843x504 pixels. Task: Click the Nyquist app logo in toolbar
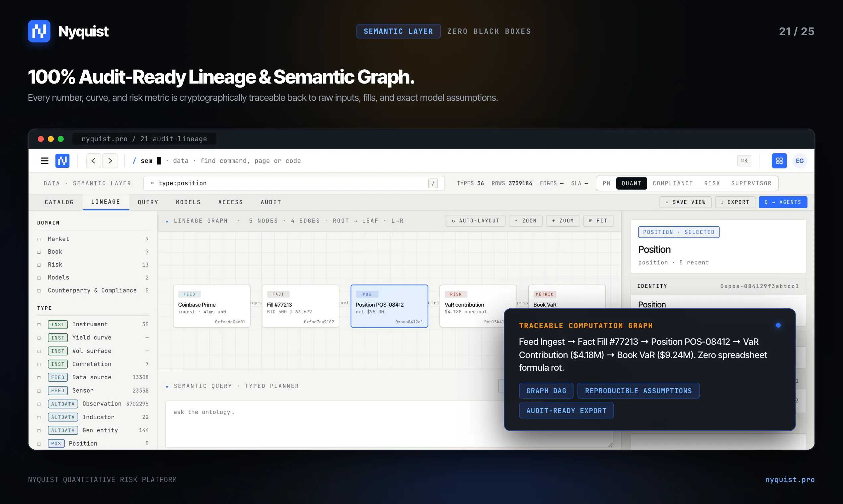(62, 160)
